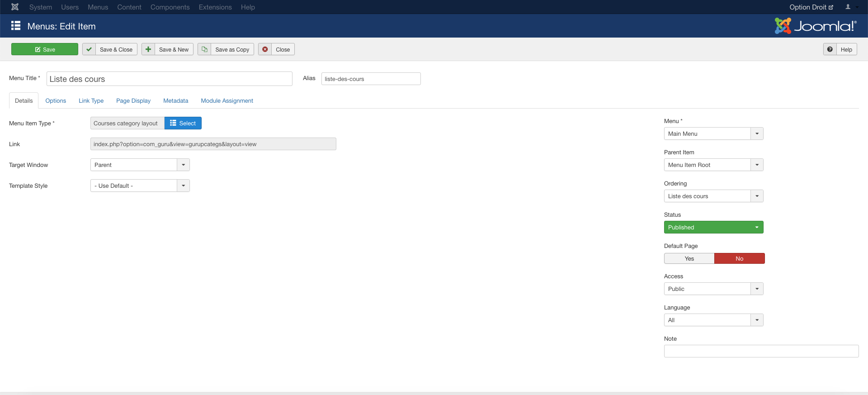Click the Alias input field

pos(371,79)
